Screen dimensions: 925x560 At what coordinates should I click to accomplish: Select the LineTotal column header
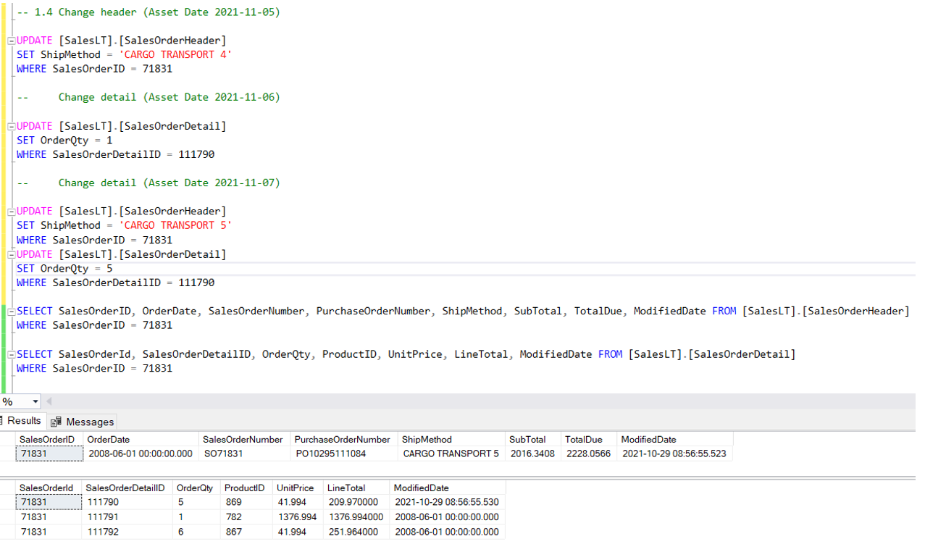(x=346, y=488)
